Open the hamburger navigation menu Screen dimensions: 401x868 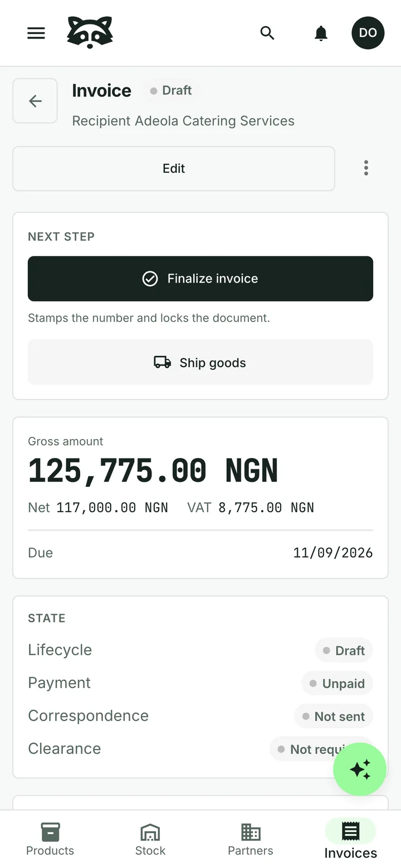36,33
